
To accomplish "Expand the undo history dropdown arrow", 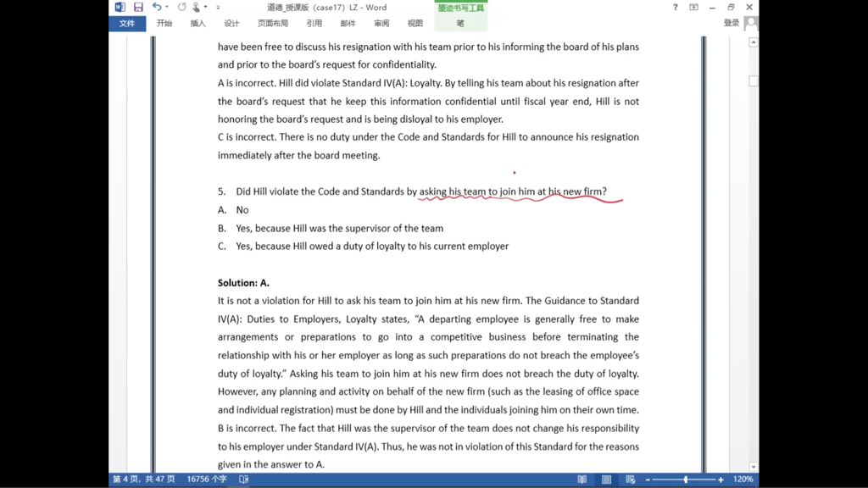I will point(167,7).
